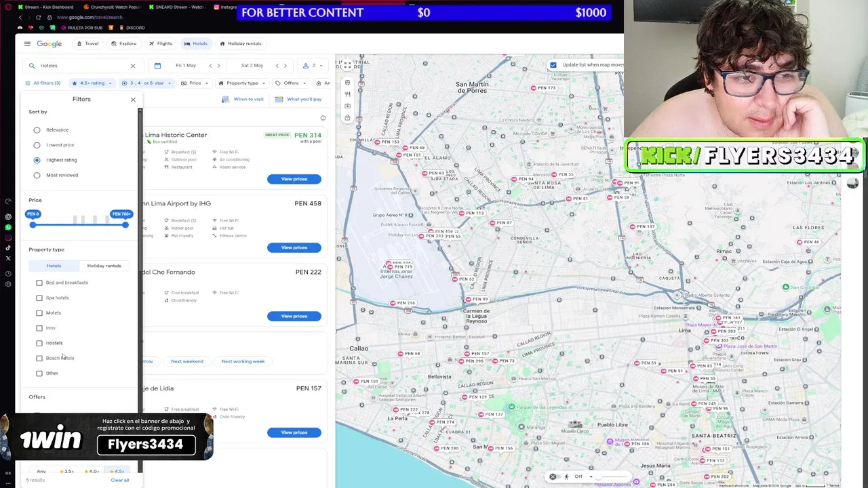Check the Spa hotels box
This screenshot has width=868, height=488.
[39, 298]
